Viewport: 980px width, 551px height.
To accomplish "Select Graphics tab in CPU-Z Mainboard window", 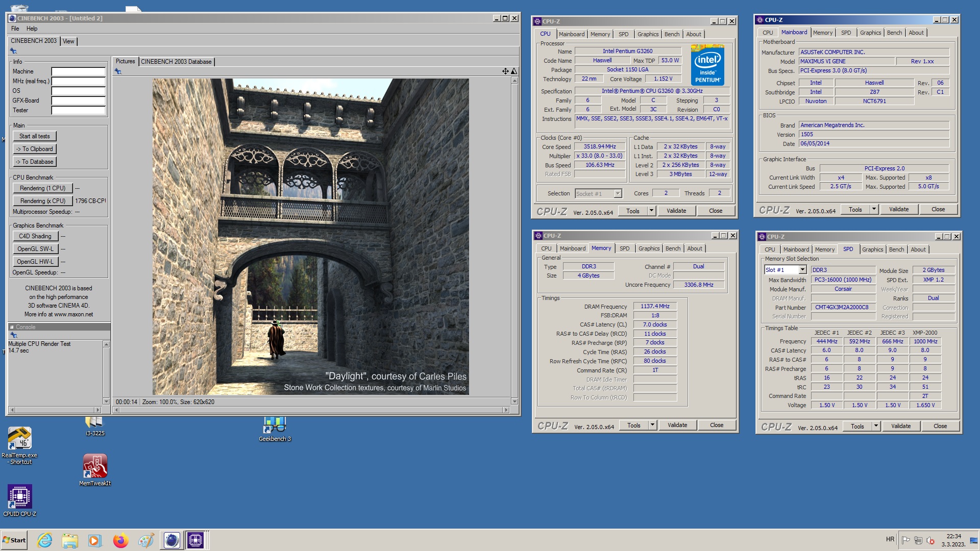I will [870, 33].
